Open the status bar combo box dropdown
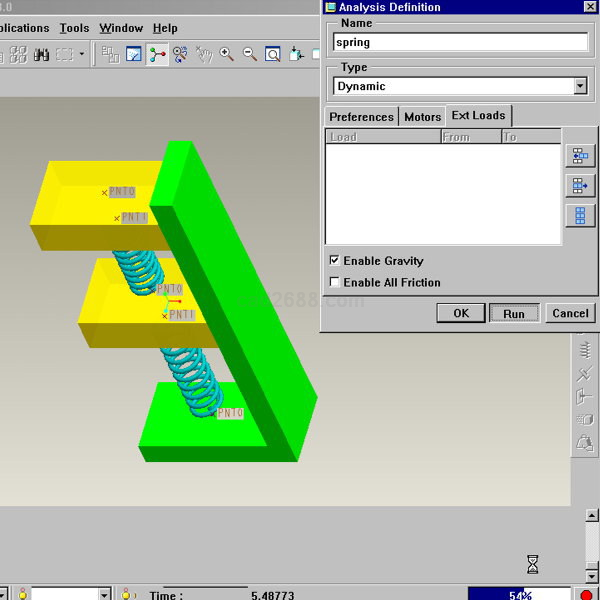This screenshot has width=600, height=600. click(x=104, y=594)
